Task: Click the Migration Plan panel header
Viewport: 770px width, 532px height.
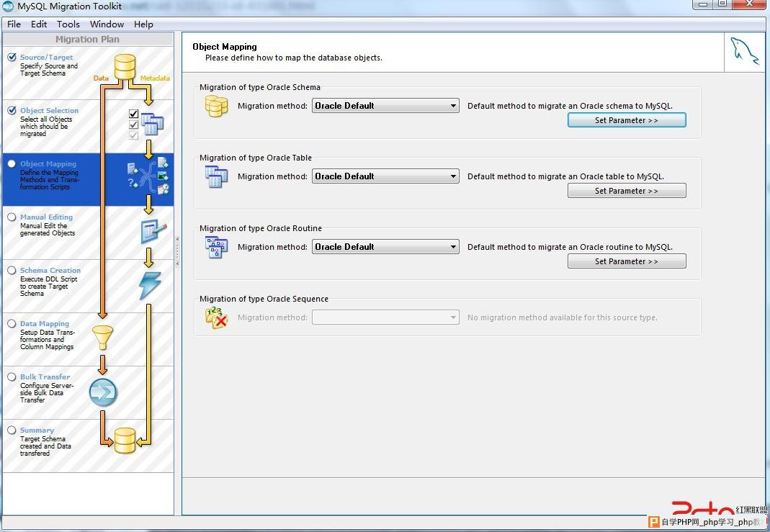Action: click(87, 40)
